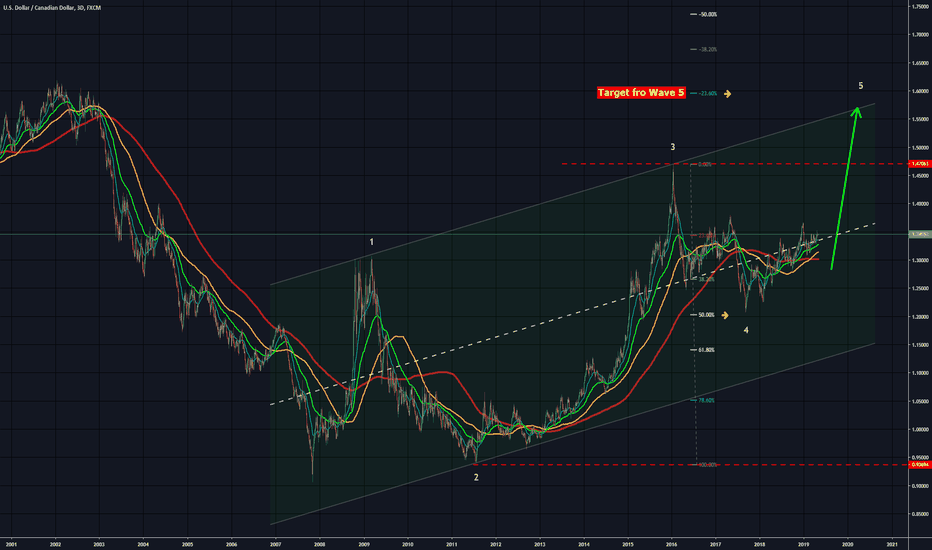The height and width of the screenshot is (550, 932).
Task: Select the 78.60% Fibonacci level label
Action: (706, 401)
